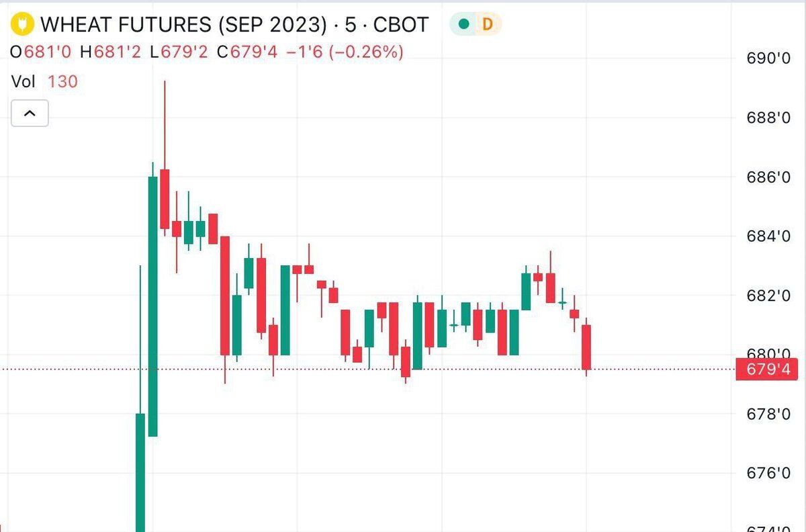Select the last red candle on the chart

click(586, 347)
